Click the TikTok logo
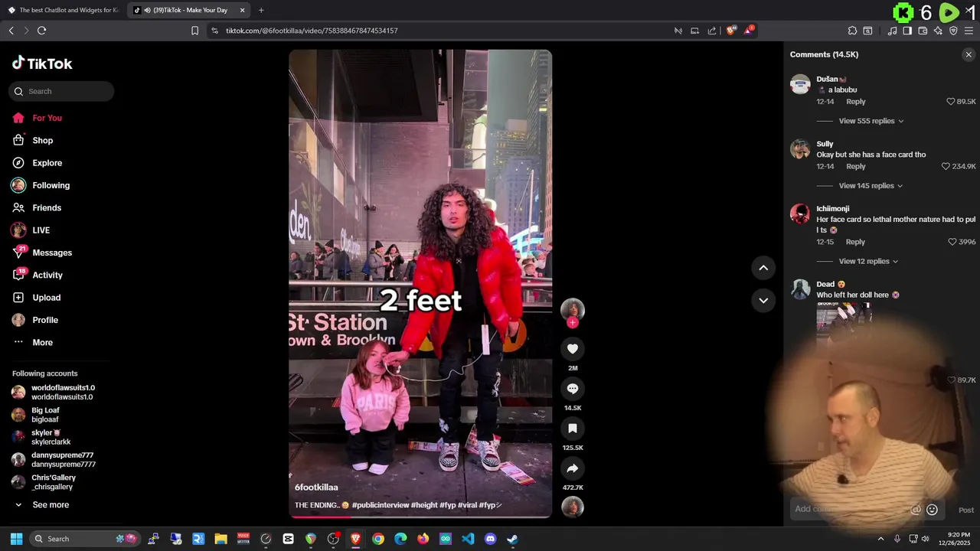Screen dimensions: 980x551 (x=42, y=64)
